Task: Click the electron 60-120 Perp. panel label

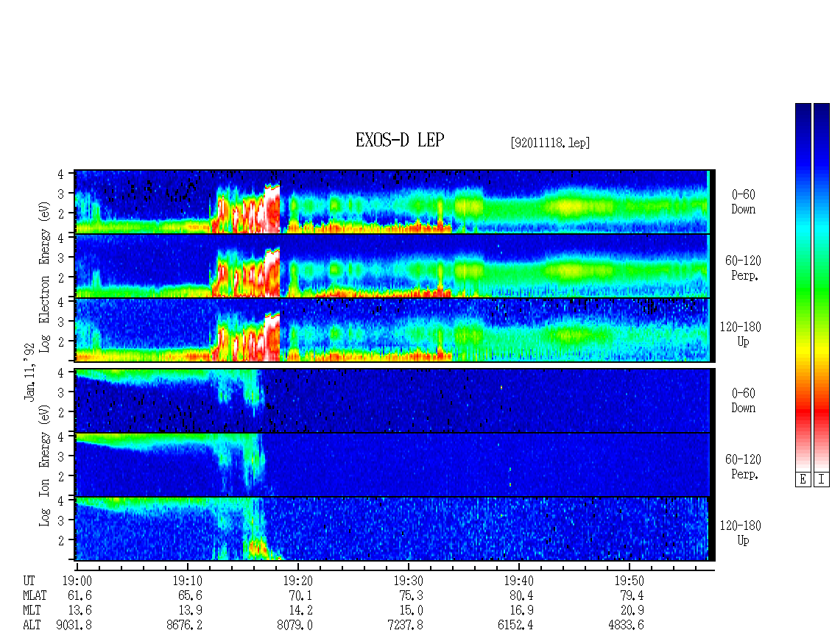Action: 743,268
